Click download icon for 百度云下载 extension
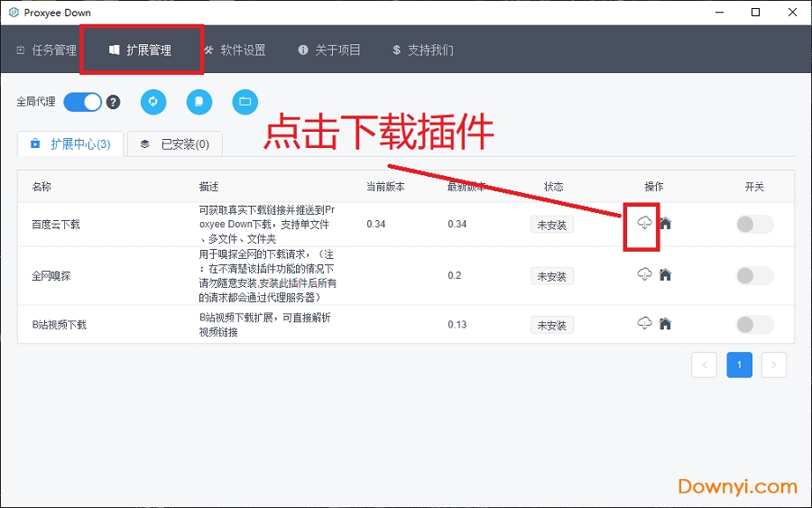Screen dimensions: 812x508 coord(644,223)
